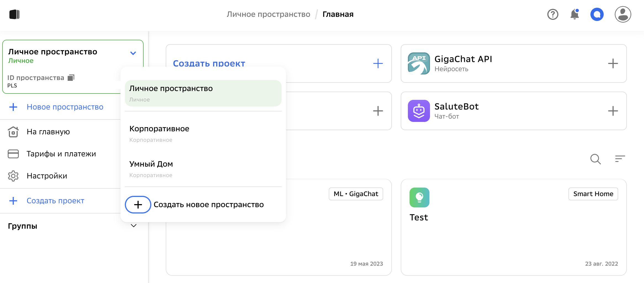The width and height of the screenshot is (644, 283).
Task: Click the 23 авг. 2022 date
Action: [601, 264]
